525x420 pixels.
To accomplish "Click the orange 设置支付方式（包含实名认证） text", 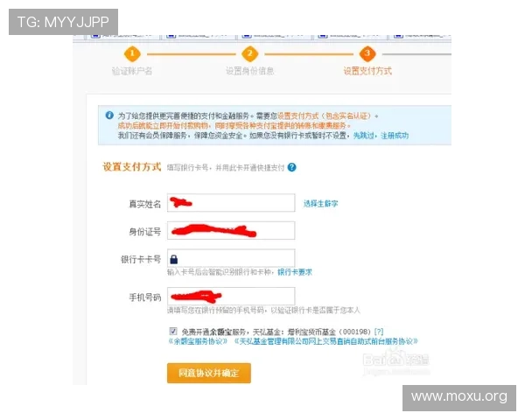I will pyautogui.click(x=324, y=115).
